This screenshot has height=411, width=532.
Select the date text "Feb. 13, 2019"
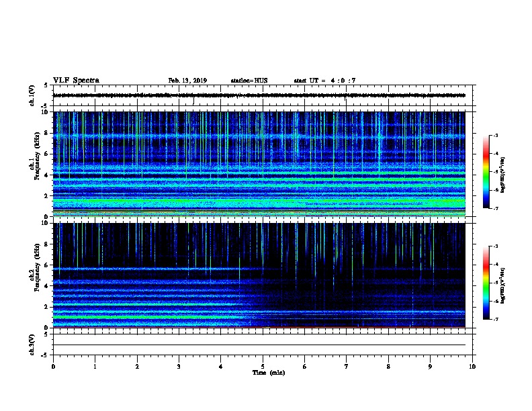(x=187, y=81)
